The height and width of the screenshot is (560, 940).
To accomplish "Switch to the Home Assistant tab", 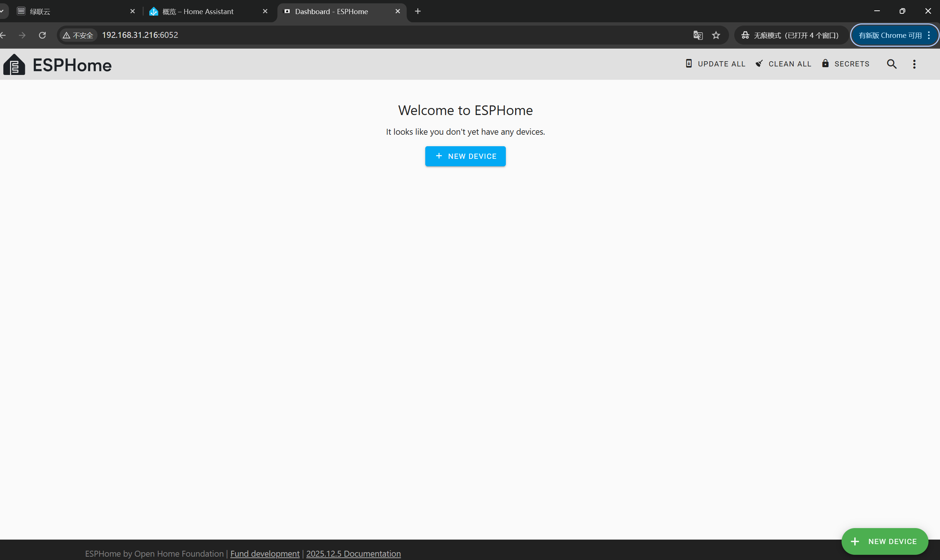I will tap(198, 12).
